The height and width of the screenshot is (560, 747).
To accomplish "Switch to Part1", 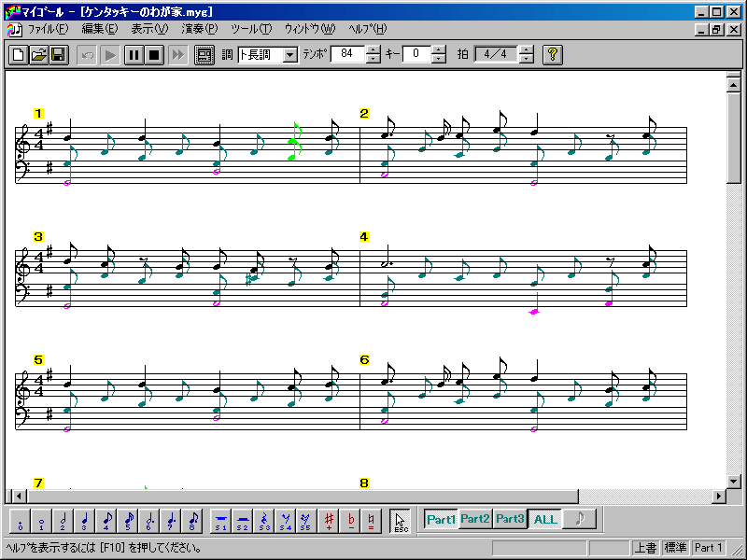I will pyautogui.click(x=441, y=519).
